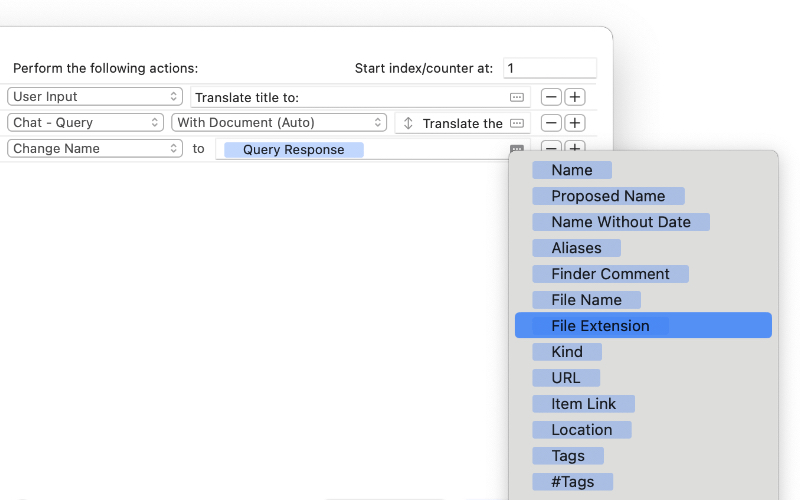Remove the Chat - Query action row

pyautogui.click(x=551, y=123)
